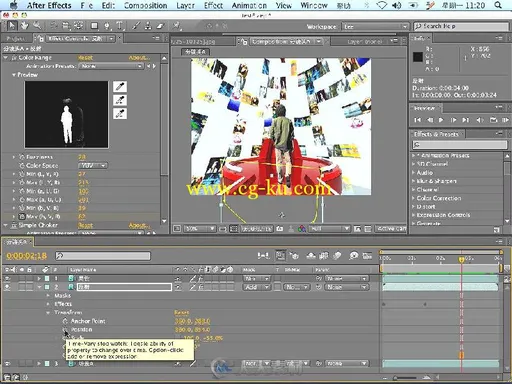Select the Unified Camera tool

(66, 26)
